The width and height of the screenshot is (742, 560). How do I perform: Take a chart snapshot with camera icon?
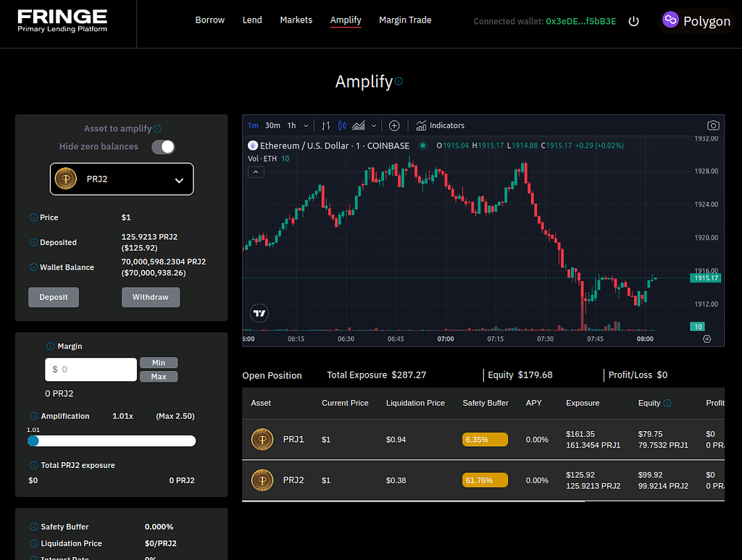pyautogui.click(x=713, y=125)
